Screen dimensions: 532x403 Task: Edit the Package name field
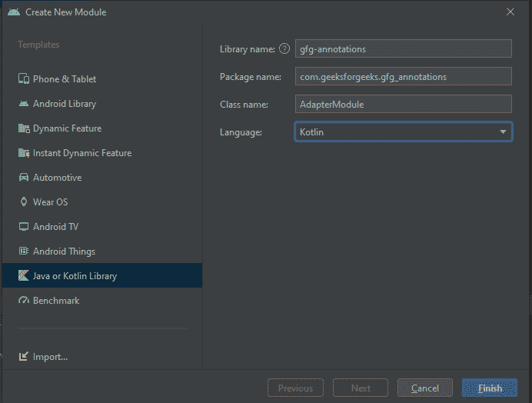pyautogui.click(x=403, y=77)
